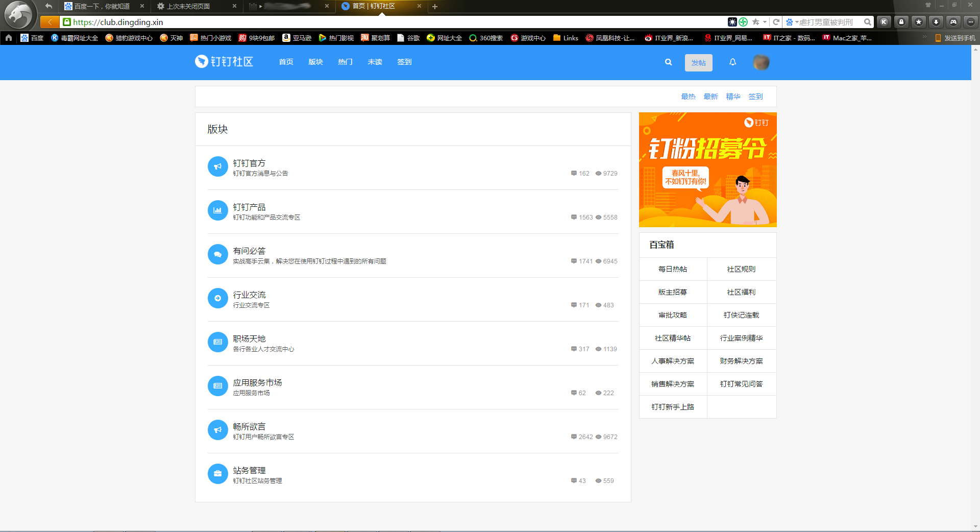Click the 有问必答 forum chat icon
This screenshot has height=532, width=980.
pos(217,254)
